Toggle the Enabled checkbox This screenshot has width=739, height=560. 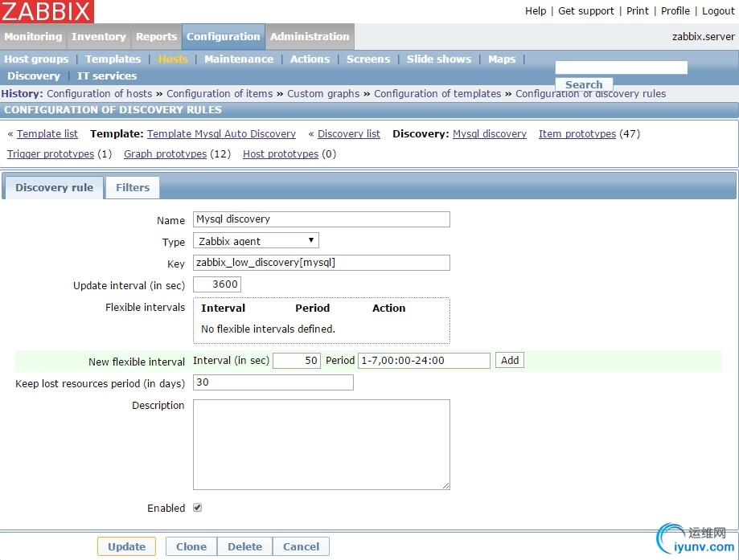point(198,508)
